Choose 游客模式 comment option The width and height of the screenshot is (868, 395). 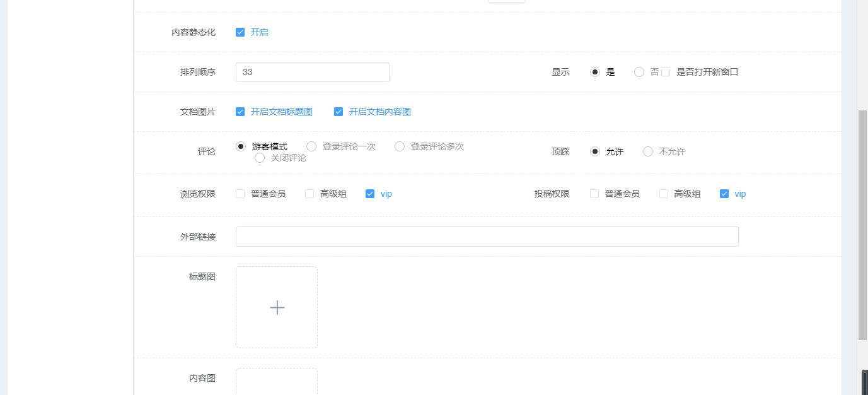pyautogui.click(x=241, y=146)
